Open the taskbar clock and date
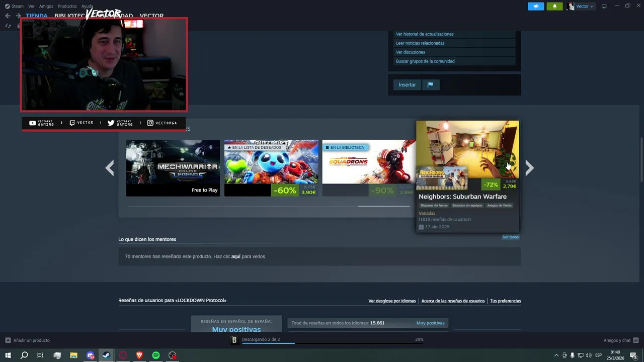This screenshot has width=644, height=362. tap(615, 355)
